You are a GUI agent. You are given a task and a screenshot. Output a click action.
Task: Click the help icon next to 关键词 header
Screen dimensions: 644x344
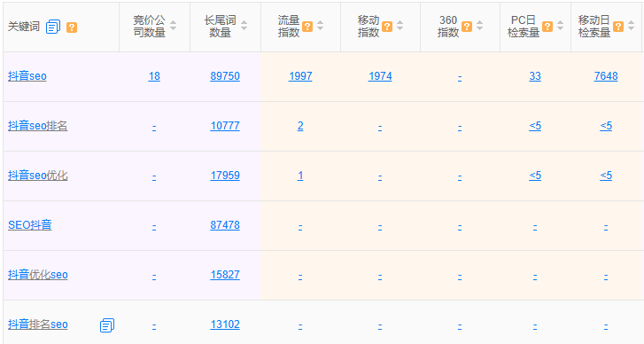[72, 27]
